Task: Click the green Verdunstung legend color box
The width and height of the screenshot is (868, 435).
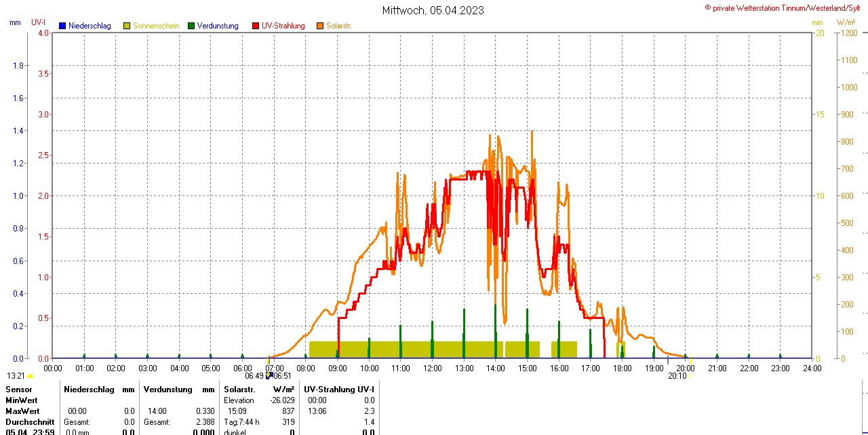Action: (191, 26)
